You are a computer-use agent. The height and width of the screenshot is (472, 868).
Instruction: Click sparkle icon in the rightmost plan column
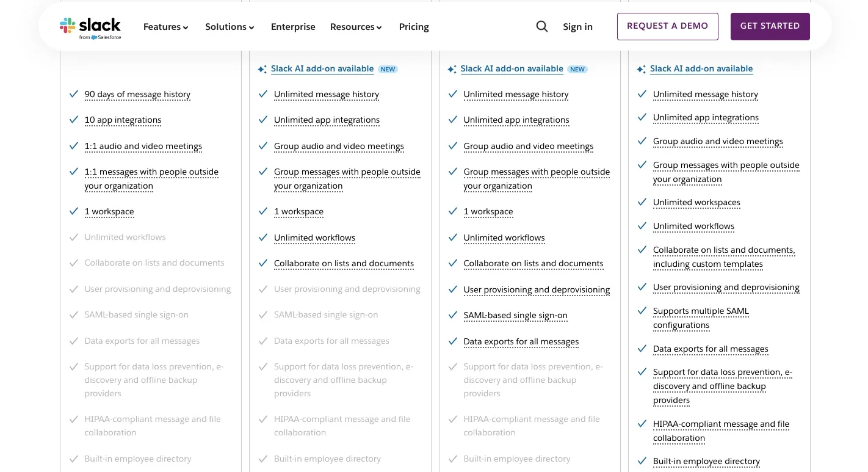pyautogui.click(x=641, y=70)
